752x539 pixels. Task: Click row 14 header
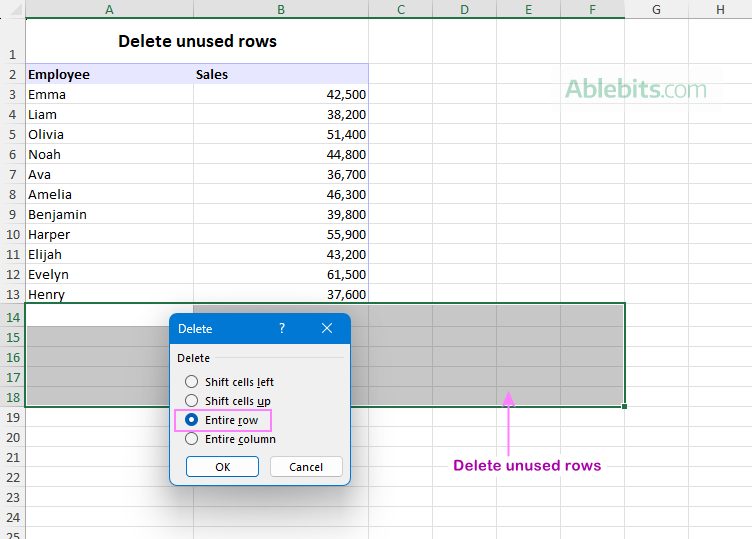pos(12,317)
